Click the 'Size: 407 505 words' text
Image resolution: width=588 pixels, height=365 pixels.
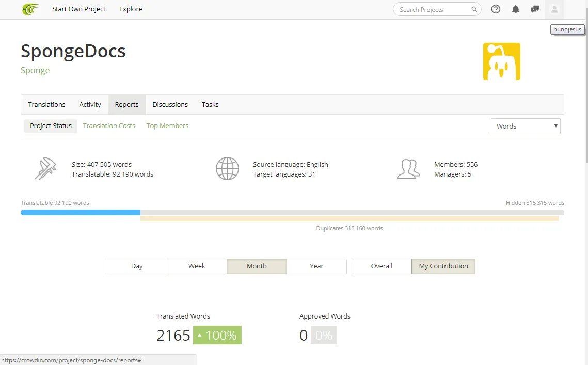[102, 164]
